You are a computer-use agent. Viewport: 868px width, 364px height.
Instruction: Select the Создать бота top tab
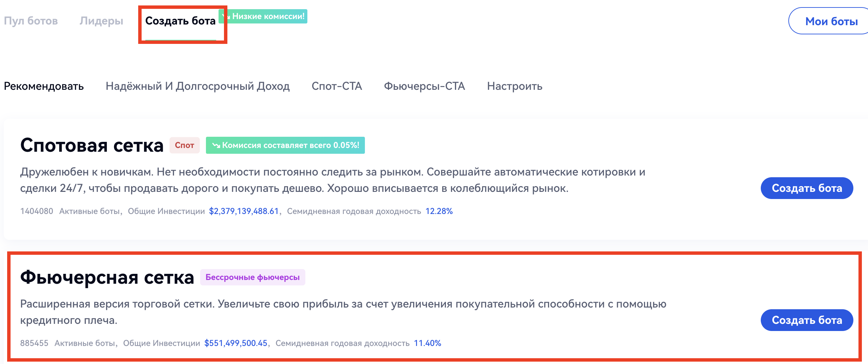[x=180, y=21]
